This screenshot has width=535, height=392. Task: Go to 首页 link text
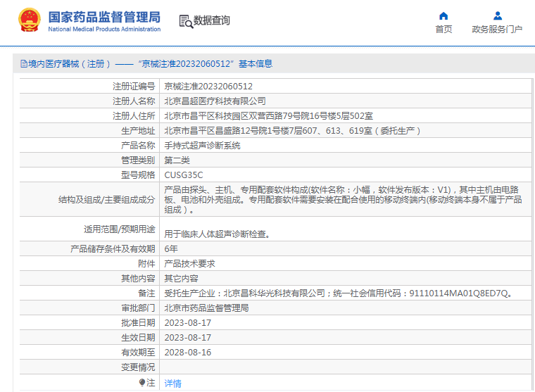tap(443, 30)
